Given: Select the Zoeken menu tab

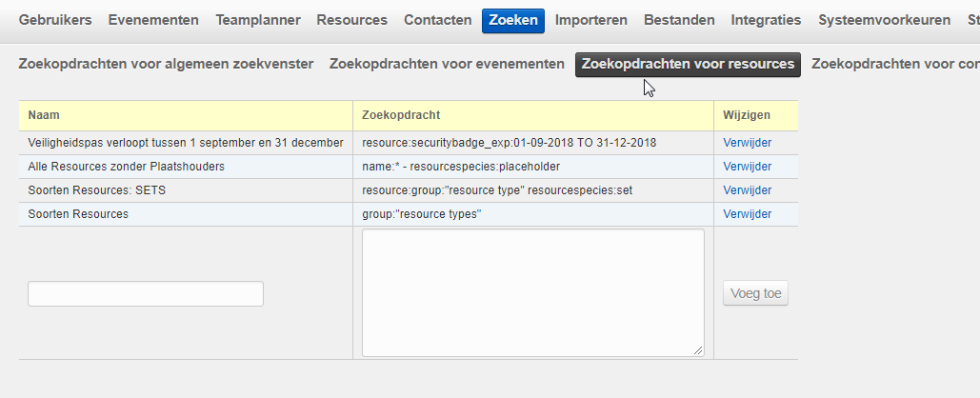Looking at the screenshot, I should [x=512, y=20].
